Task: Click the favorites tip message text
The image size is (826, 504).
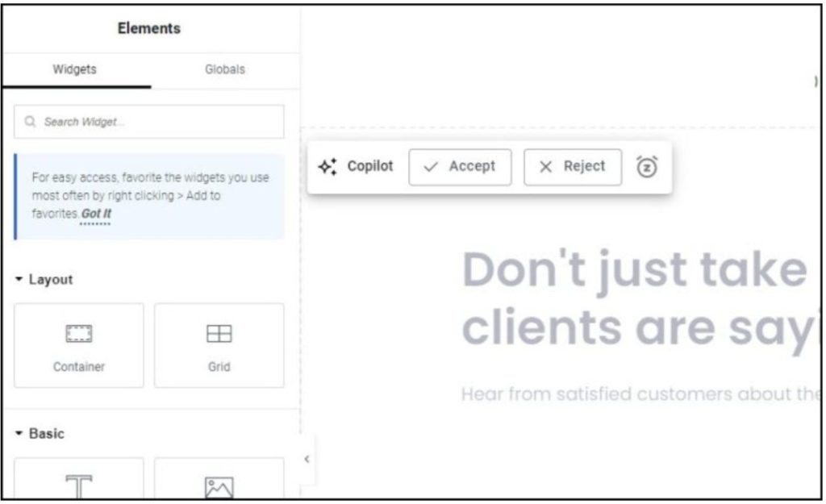Action: pyautogui.click(x=150, y=195)
